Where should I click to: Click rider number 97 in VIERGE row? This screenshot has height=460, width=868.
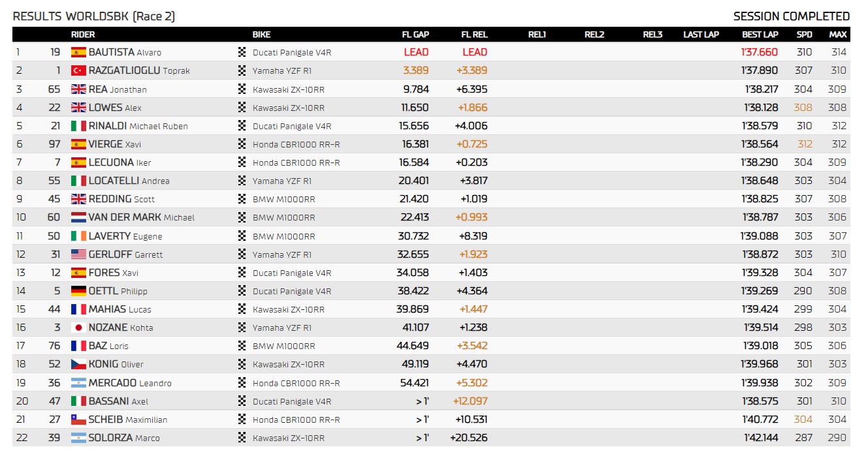click(x=54, y=144)
